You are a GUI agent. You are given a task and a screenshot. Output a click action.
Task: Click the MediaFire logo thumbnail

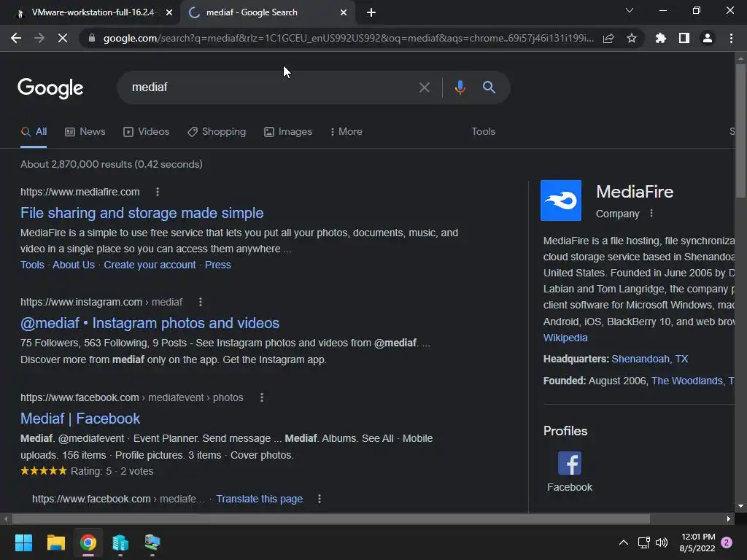(x=561, y=201)
